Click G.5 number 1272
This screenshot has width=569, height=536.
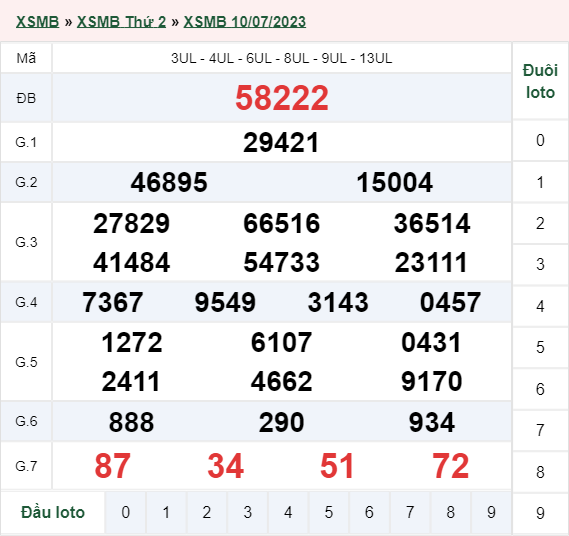pyautogui.click(x=132, y=342)
